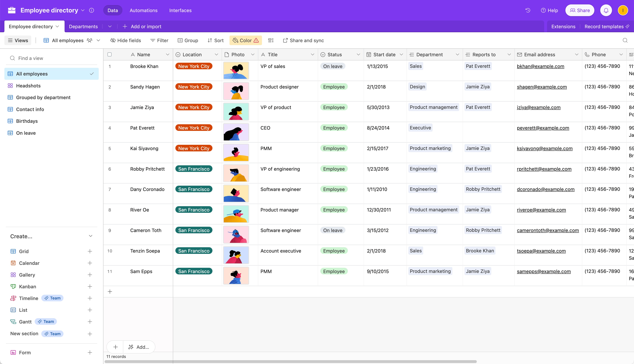Toggle Color highlighting for records
The width and height of the screenshot is (634, 364).
point(245,40)
